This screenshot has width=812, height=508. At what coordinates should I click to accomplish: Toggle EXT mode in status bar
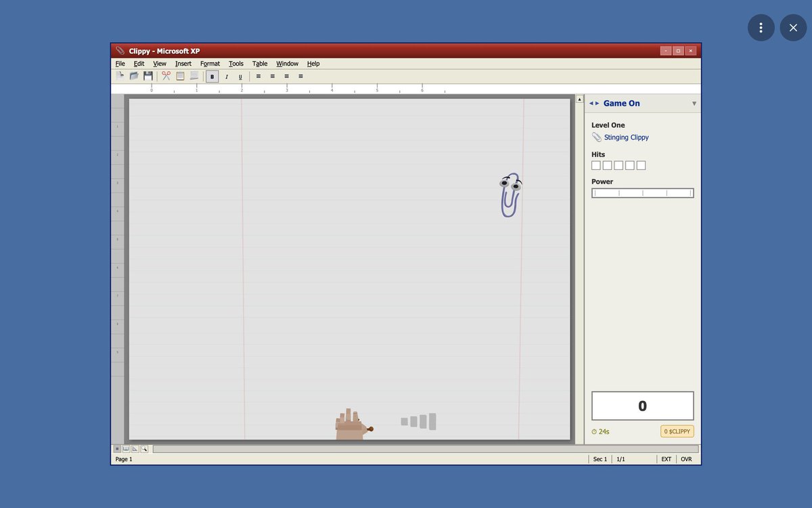click(667, 459)
